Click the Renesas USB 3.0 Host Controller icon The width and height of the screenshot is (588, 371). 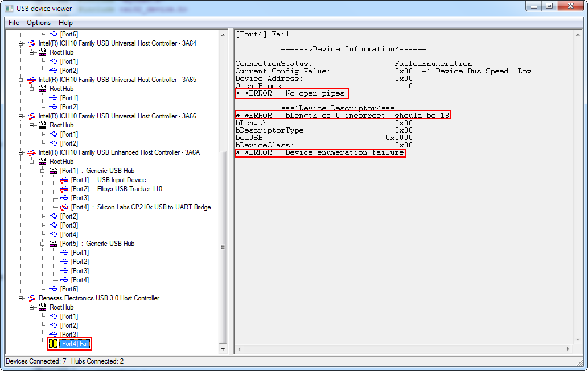(32, 298)
